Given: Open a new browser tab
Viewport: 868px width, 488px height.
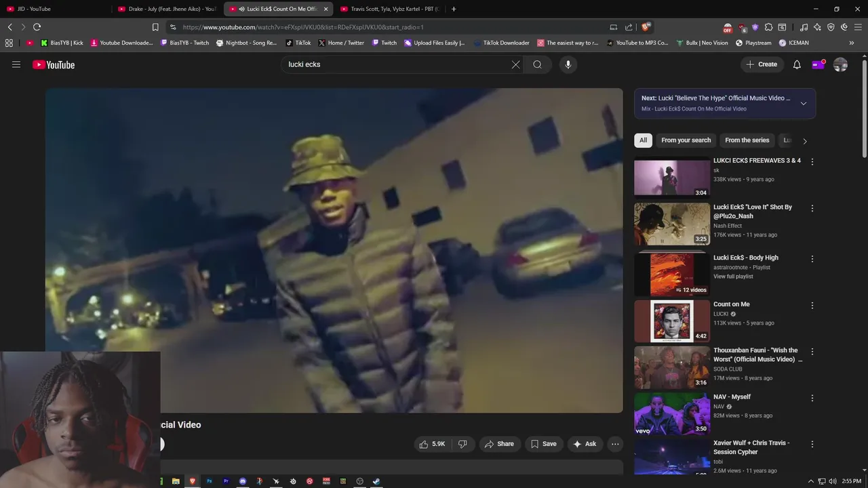Looking at the screenshot, I should click(454, 9).
